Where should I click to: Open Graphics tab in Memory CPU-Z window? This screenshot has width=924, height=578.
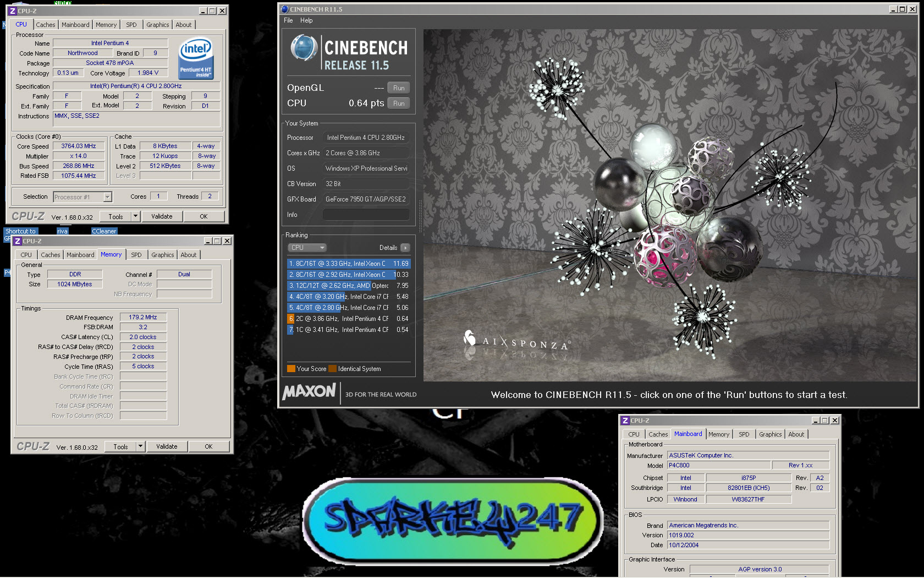tap(162, 255)
